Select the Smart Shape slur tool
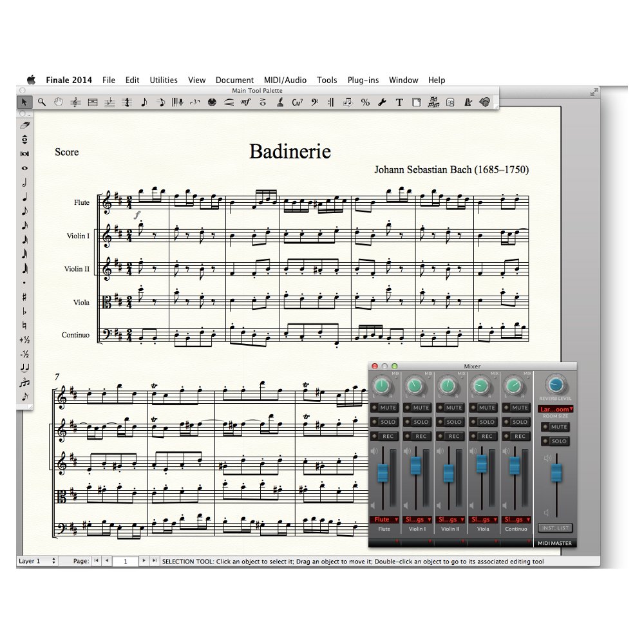The image size is (644, 644). (229, 102)
